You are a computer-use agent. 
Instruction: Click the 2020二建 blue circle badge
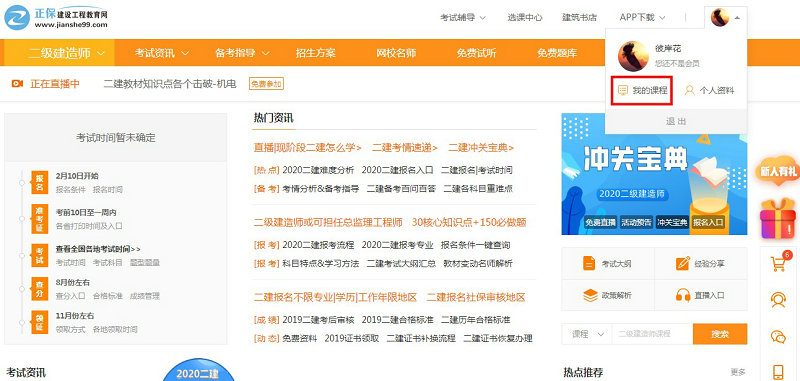(198, 370)
